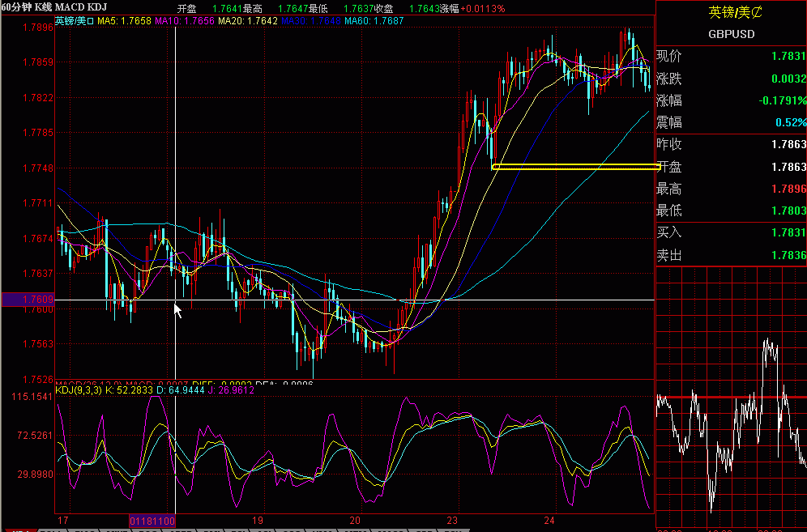Click the highlighted 01181100 time axis marker
Screen dimensions: 807x532
point(152,521)
